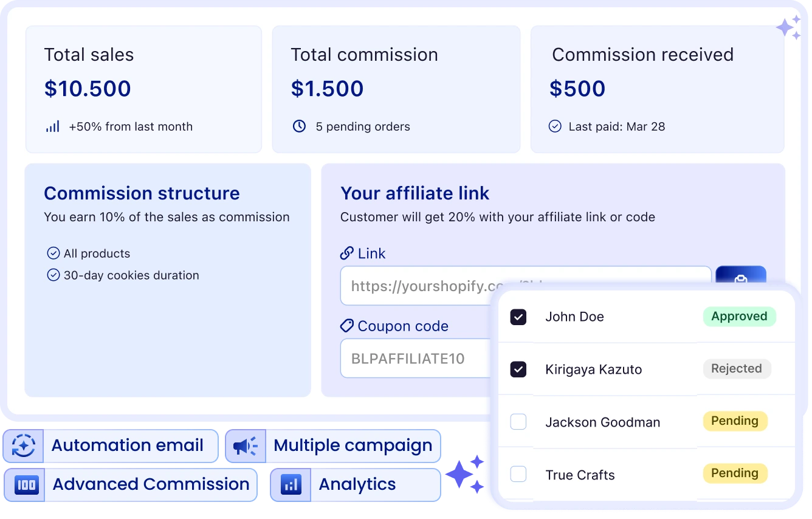The height and width of the screenshot is (519, 812).
Task: Uncheck the John Doe checkbox
Action: click(518, 317)
